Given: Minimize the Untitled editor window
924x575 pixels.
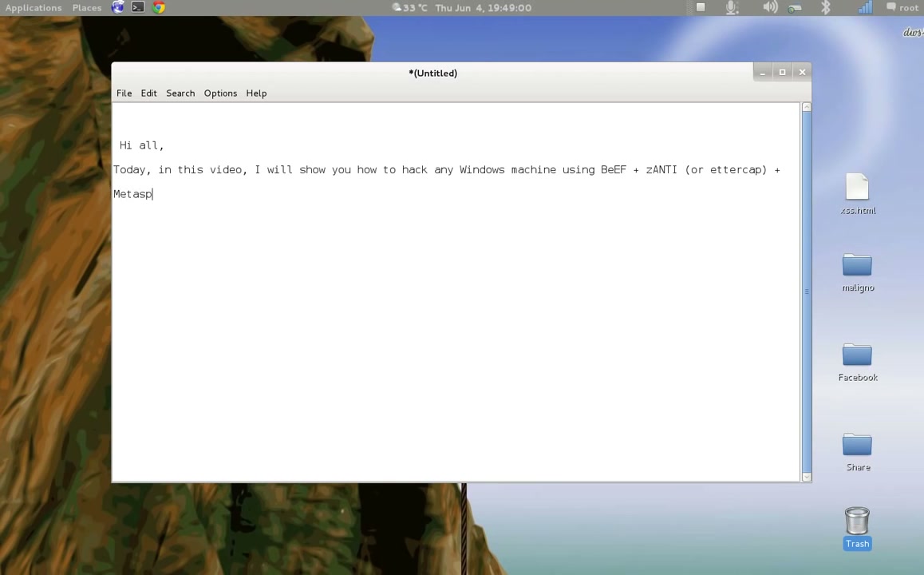Looking at the screenshot, I should click(763, 72).
